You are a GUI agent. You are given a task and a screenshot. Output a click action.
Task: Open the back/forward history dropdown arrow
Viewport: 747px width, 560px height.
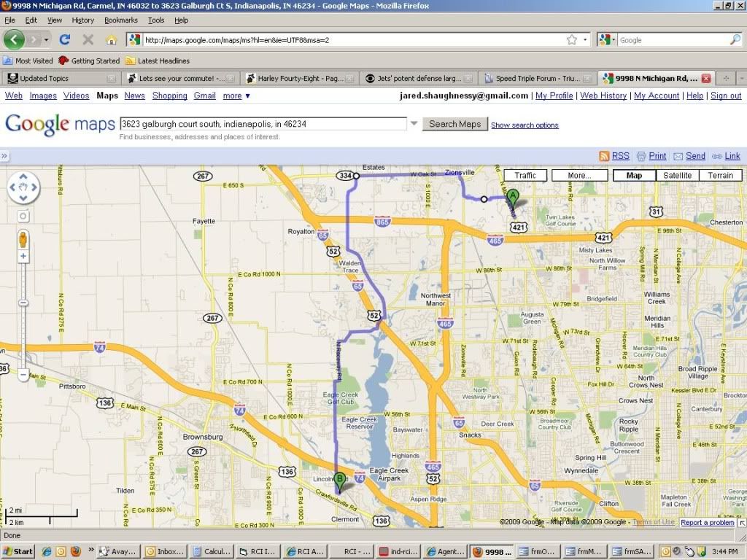[46, 40]
